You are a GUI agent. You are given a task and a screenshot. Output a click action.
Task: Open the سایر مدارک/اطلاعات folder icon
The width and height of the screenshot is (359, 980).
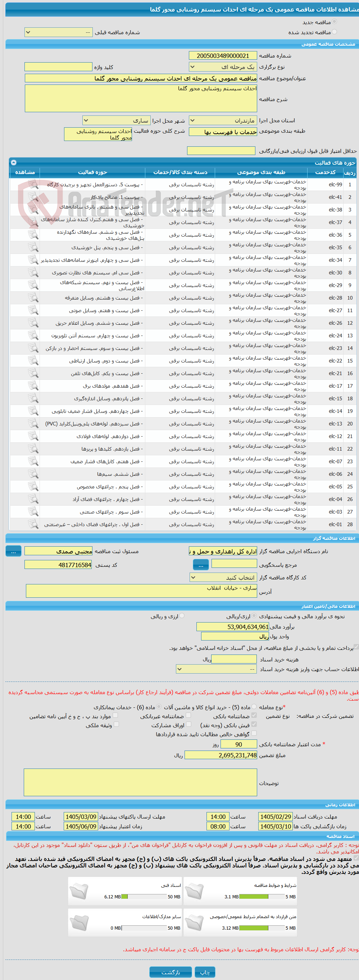click(x=79, y=922)
